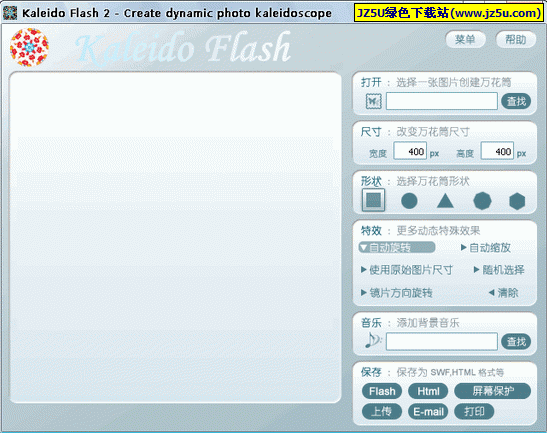
Task: Pick the triangle kaleidoscope shape
Action: [445, 201]
